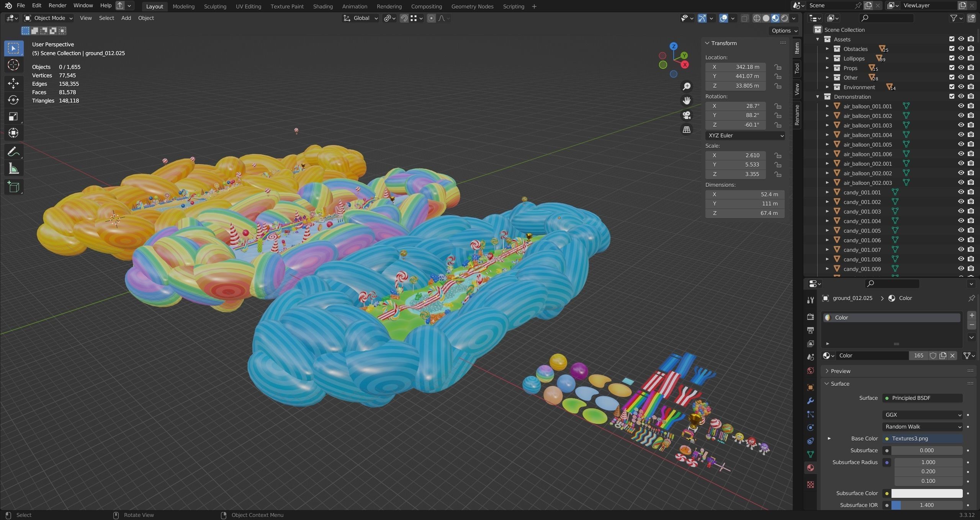Image resolution: width=980 pixels, height=520 pixels.
Task: Choose the Add Cube tool
Action: pyautogui.click(x=13, y=187)
